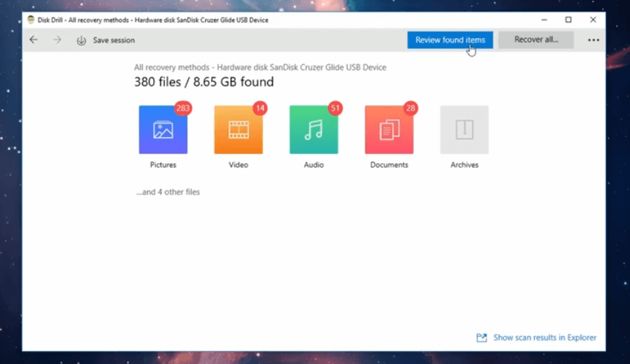The image size is (630, 364).
Task: Click the 14 badge on Video
Action: [260, 108]
